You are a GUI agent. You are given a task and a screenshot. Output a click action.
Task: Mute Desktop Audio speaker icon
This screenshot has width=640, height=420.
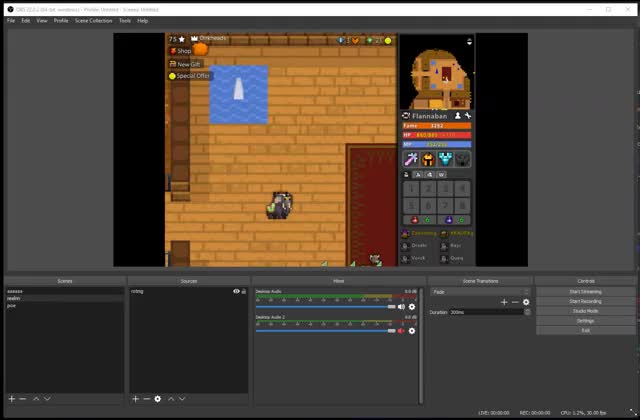402,307
